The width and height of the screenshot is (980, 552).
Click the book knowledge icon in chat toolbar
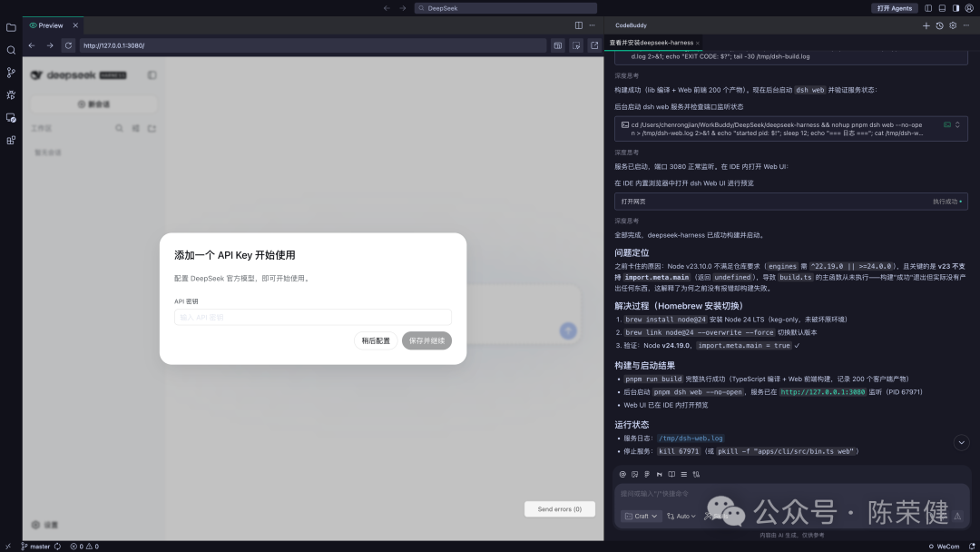pos(671,475)
